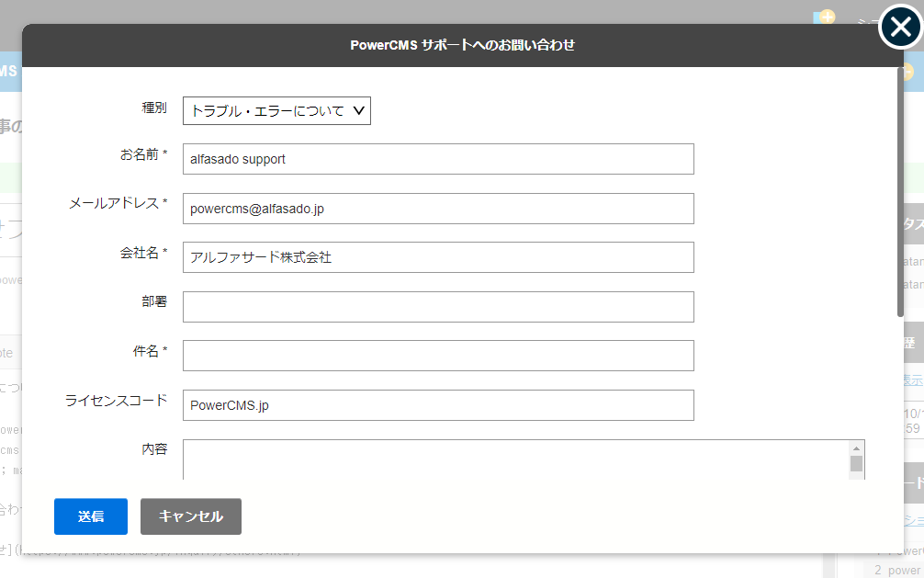Click the 表示 link in the background panel
The width and height of the screenshot is (924, 578).
point(912,379)
